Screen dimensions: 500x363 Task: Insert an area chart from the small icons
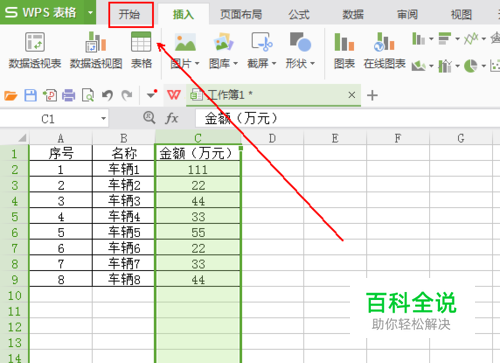tap(418, 66)
